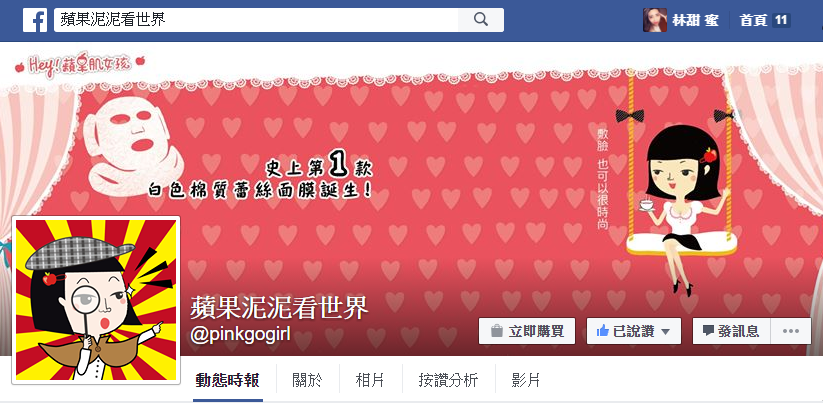This screenshot has width=823, height=403.
Task: Click the search field containing 蘋果泥泥看世界
Action: [256, 20]
